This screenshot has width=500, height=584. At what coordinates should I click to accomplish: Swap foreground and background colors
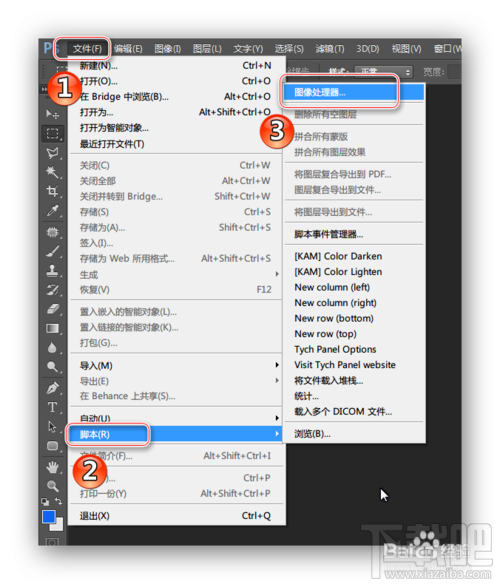[x=58, y=501]
